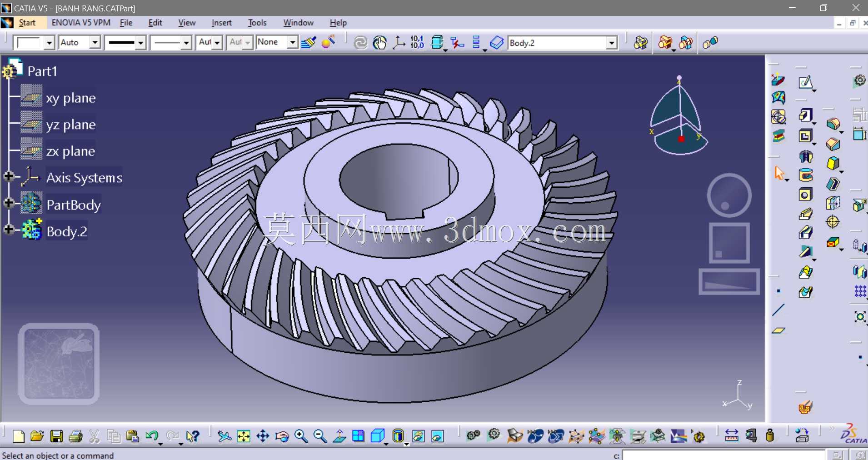Open a file with the Open folder icon
This screenshot has height=460, width=868.
click(37, 436)
